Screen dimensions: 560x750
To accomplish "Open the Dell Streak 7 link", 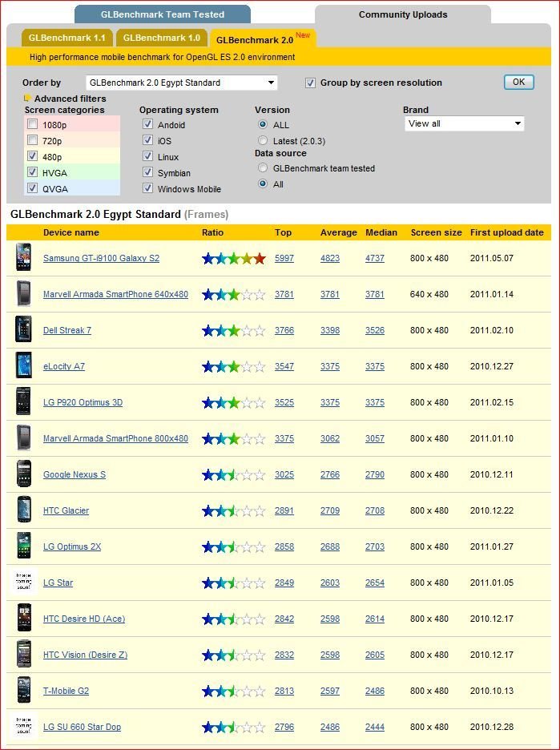I will click(x=67, y=330).
